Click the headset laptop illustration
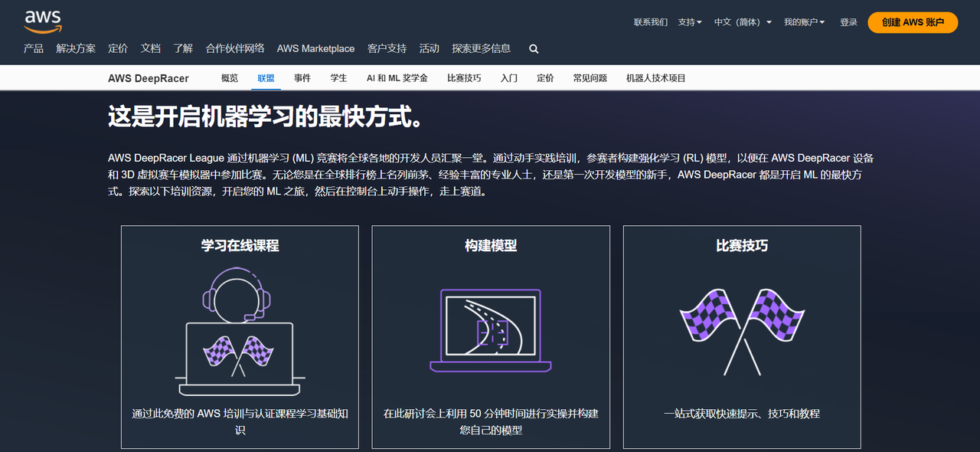980x452 pixels. click(240, 331)
